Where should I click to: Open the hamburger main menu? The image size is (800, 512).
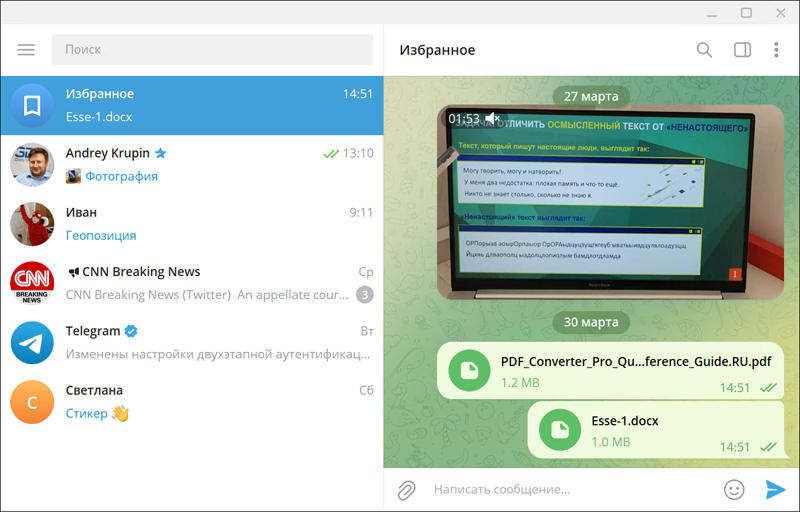click(26, 50)
